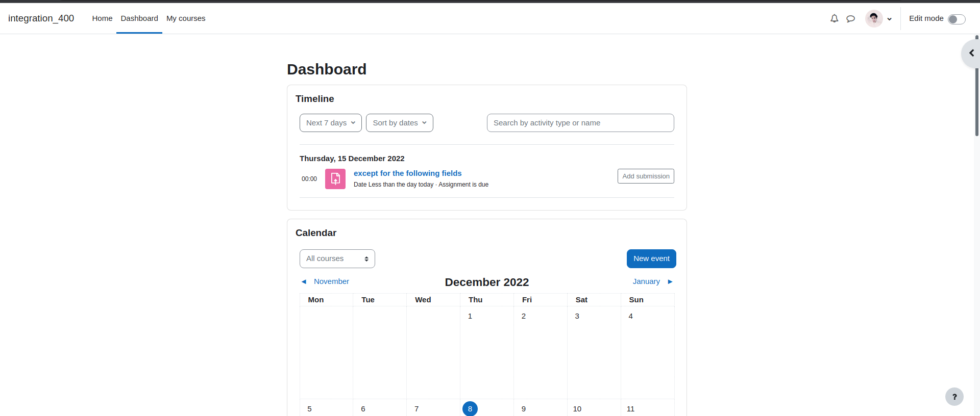Viewport: 980px width, 416px height.
Task: Open the notifications bell icon
Action: click(x=834, y=18)
